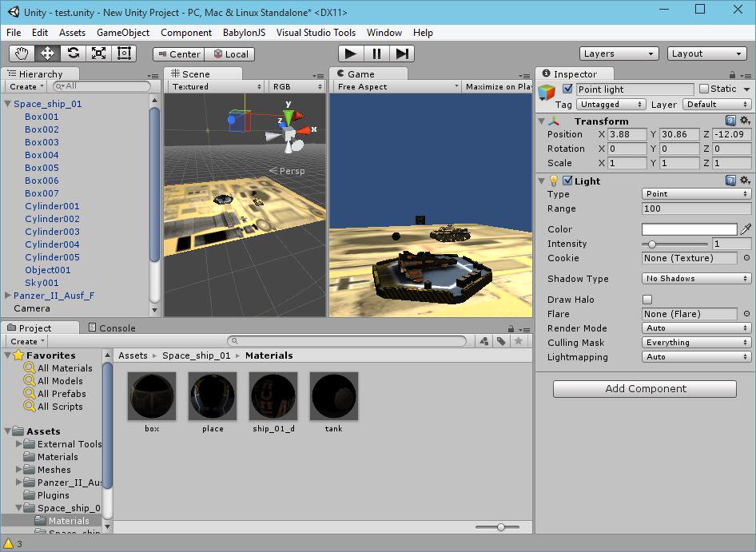Screen dimensions: 756x552
Task: Select the Scale tool
Action: [99, 54]
